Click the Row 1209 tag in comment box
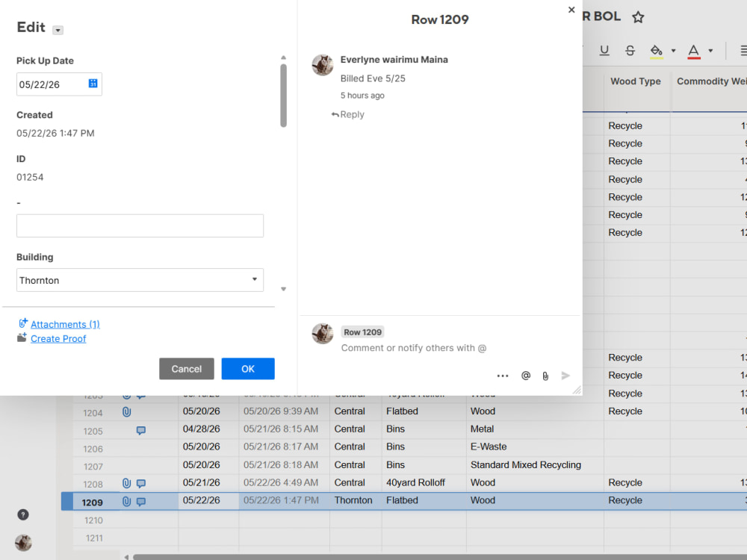 [362, 332]
